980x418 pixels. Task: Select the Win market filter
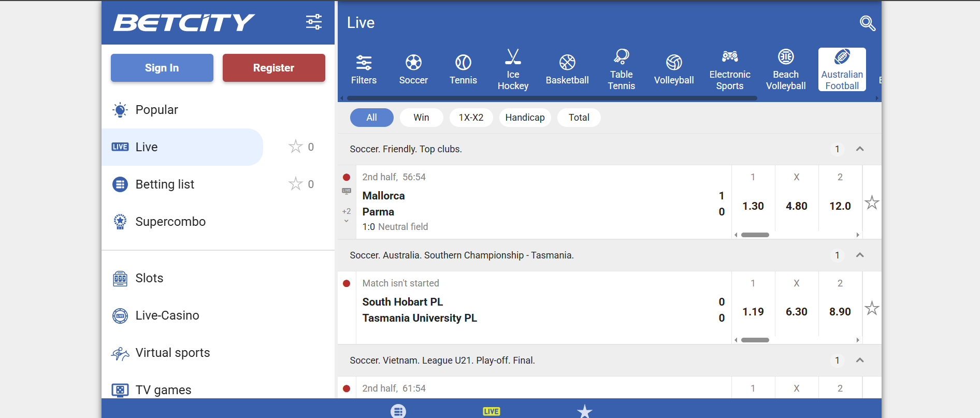click(421, 118)
